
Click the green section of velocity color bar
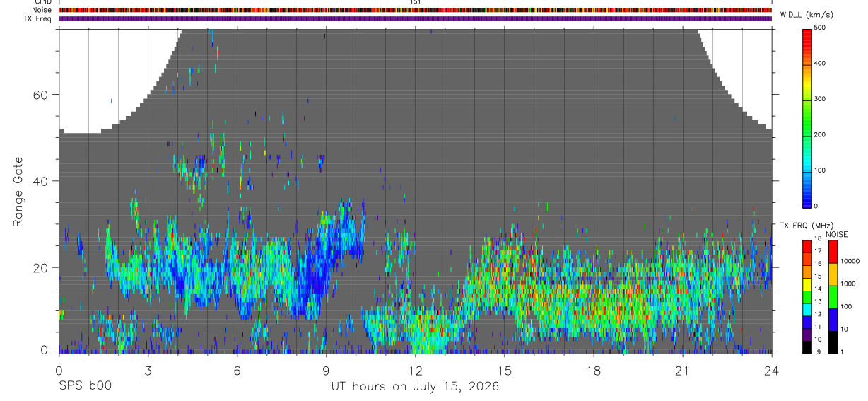808,117
